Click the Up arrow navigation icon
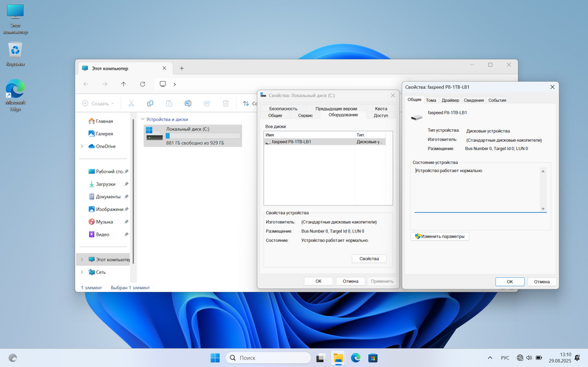 pos(123,84)
